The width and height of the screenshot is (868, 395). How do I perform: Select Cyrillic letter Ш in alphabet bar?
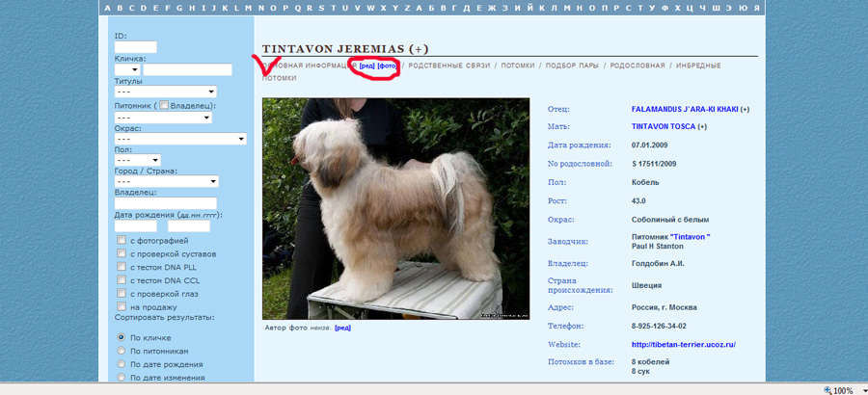[x=717, y=8]
